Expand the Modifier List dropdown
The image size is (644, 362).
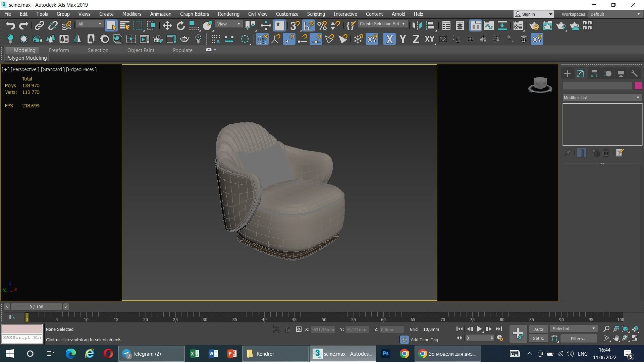tap(602, 98)
